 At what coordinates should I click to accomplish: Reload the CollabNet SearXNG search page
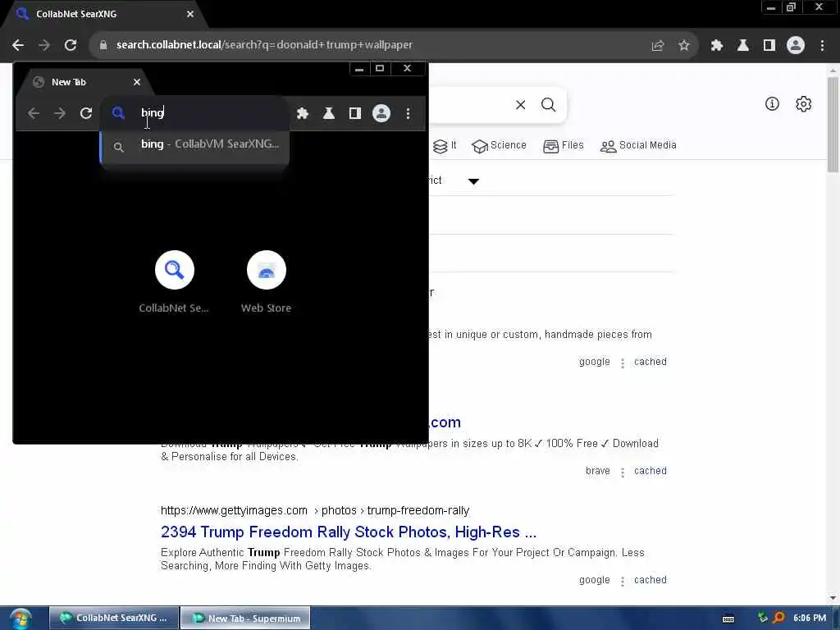[x=71, y=45]
